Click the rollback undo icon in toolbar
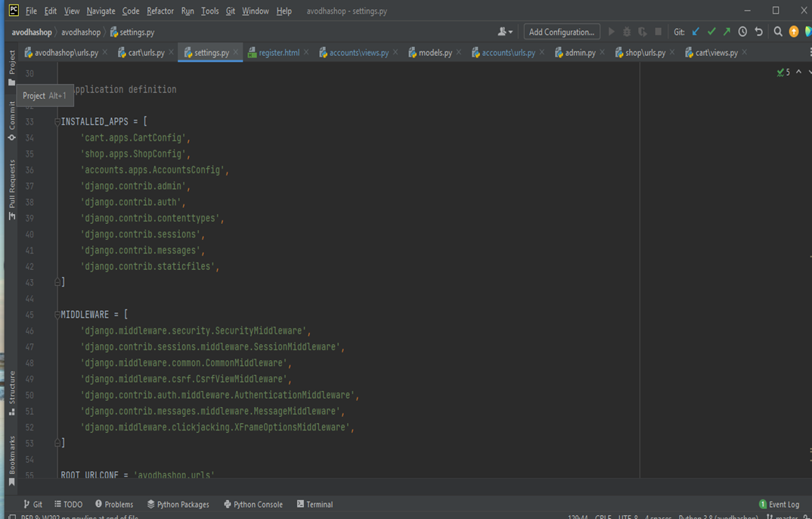Viewport: 812px width, 519px height. (759, 31)
